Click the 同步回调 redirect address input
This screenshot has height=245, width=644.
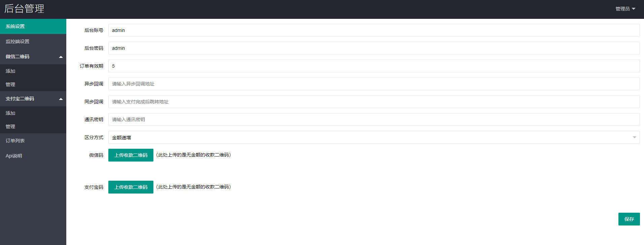click(x=373, y=102)
